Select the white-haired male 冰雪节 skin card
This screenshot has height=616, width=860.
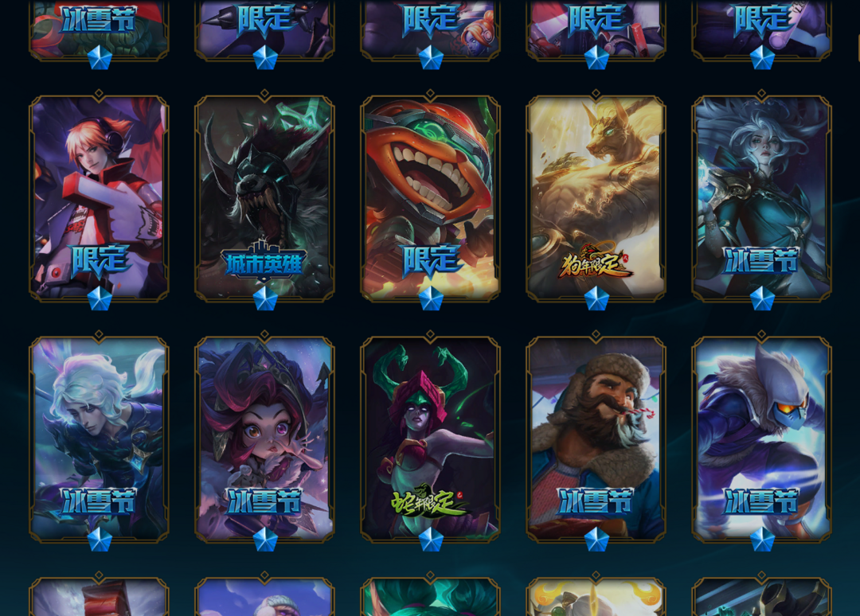tap(99, 439)
